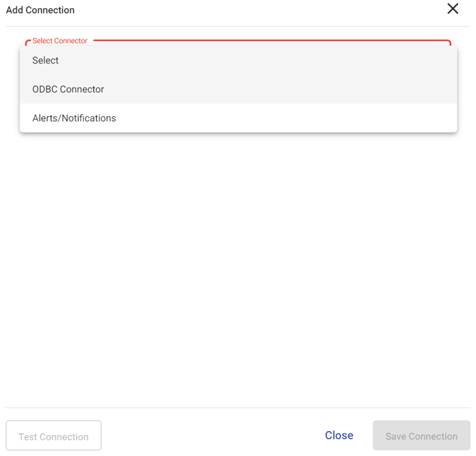Set connector type to ODBC Connector

(x=239, y=89)
